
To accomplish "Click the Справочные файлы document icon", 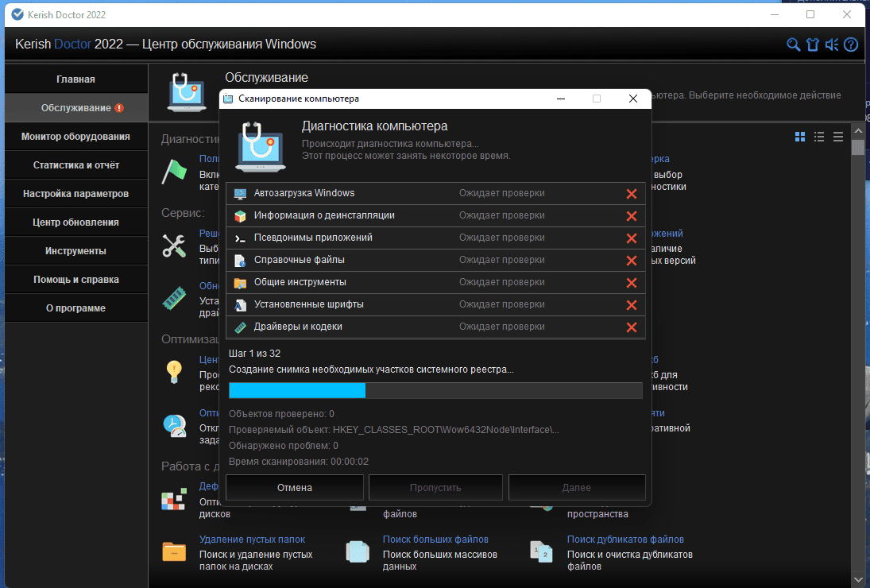I will 240,260.
